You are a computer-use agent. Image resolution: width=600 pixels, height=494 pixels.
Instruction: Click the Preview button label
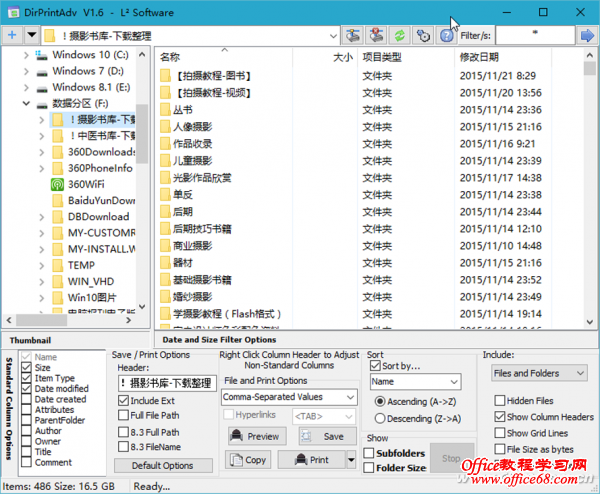(263, 436)
